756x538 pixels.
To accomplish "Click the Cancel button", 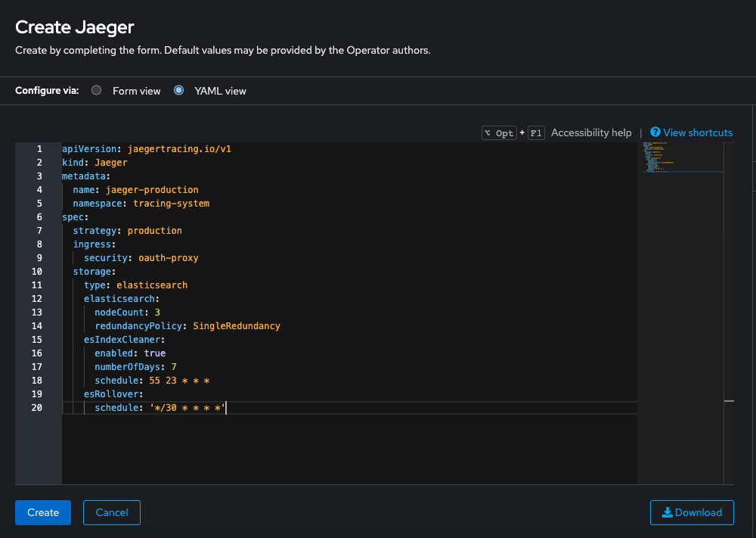I will point(112,512).
